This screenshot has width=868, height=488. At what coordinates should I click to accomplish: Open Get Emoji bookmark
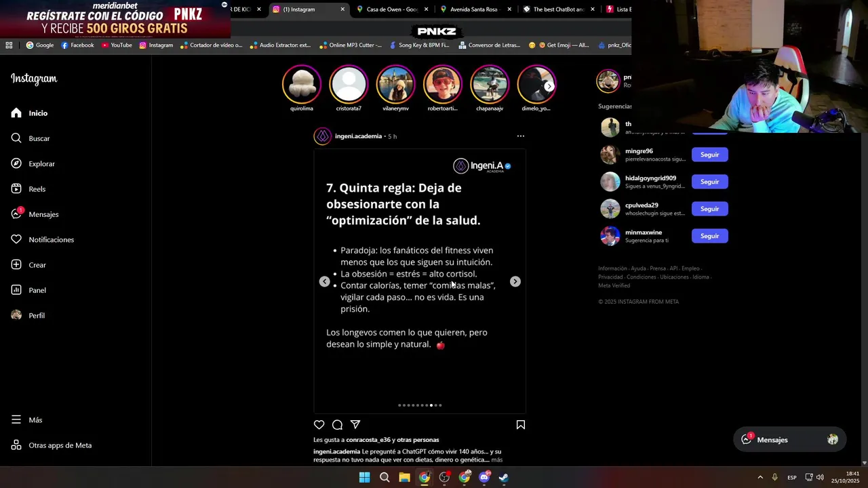tap(559, 45)
